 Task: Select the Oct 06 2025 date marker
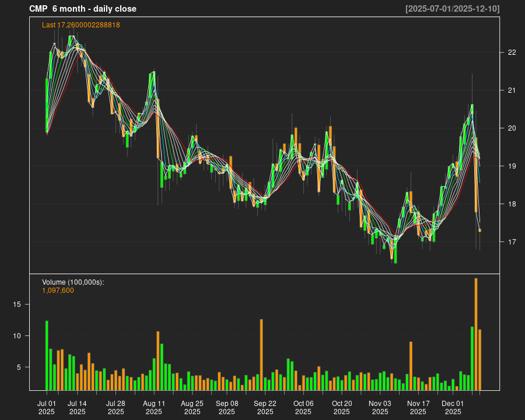click(303, 407)
